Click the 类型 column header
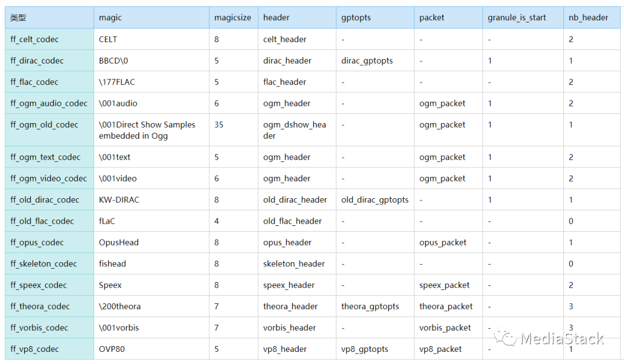 click(x=18, y=17)
